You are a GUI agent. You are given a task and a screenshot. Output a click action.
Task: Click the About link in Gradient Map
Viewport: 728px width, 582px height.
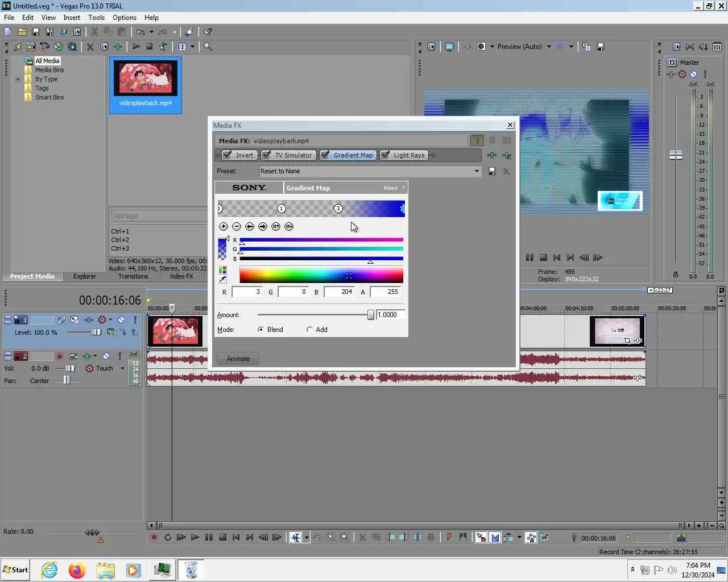[390, 188]
